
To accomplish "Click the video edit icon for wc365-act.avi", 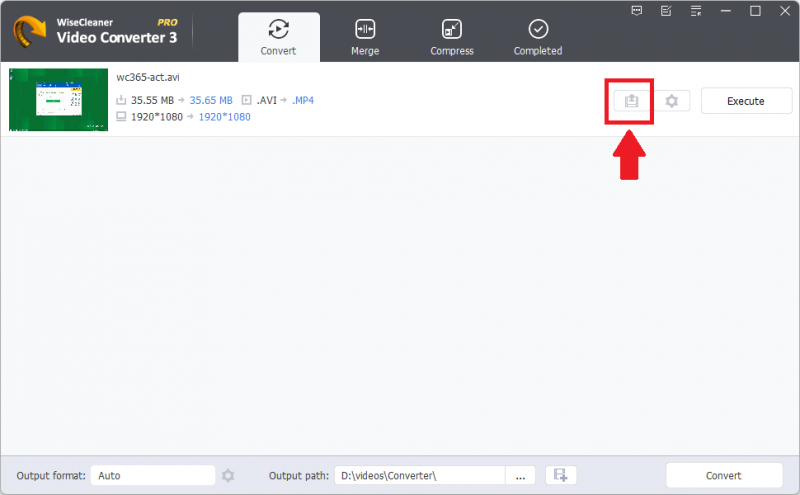I will coord(632,101).
